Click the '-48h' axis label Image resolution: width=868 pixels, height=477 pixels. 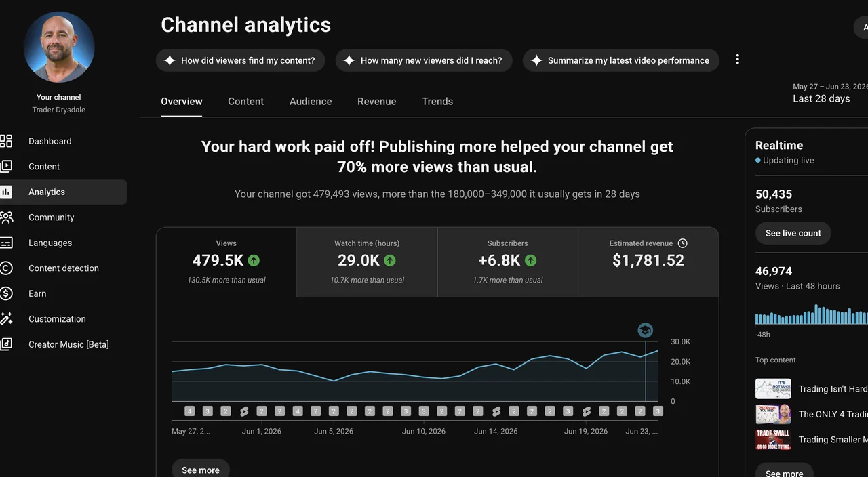[x=763, y=335]
